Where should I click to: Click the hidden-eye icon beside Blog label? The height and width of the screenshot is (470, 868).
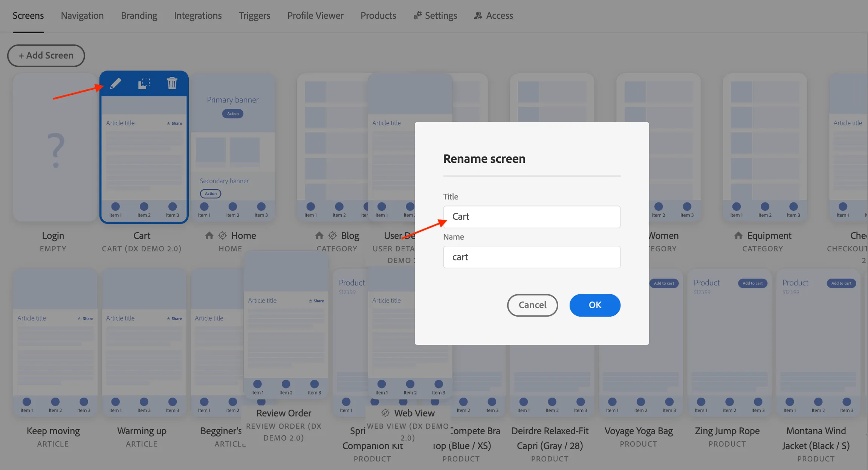[332, 236]
